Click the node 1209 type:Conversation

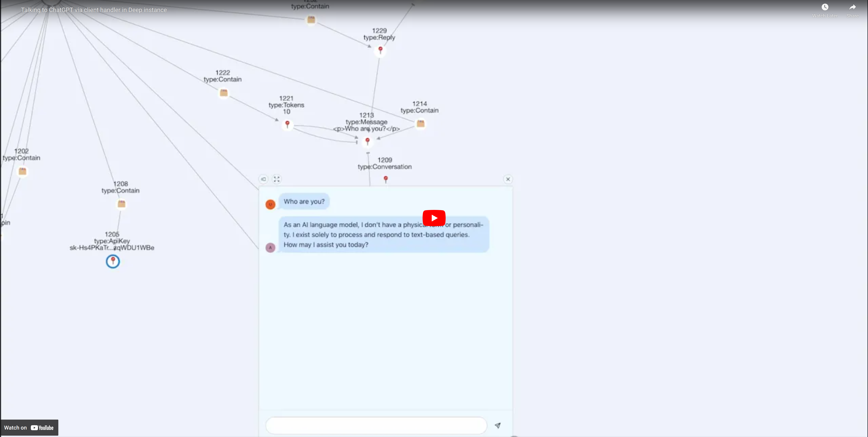(x=385, y=178)
